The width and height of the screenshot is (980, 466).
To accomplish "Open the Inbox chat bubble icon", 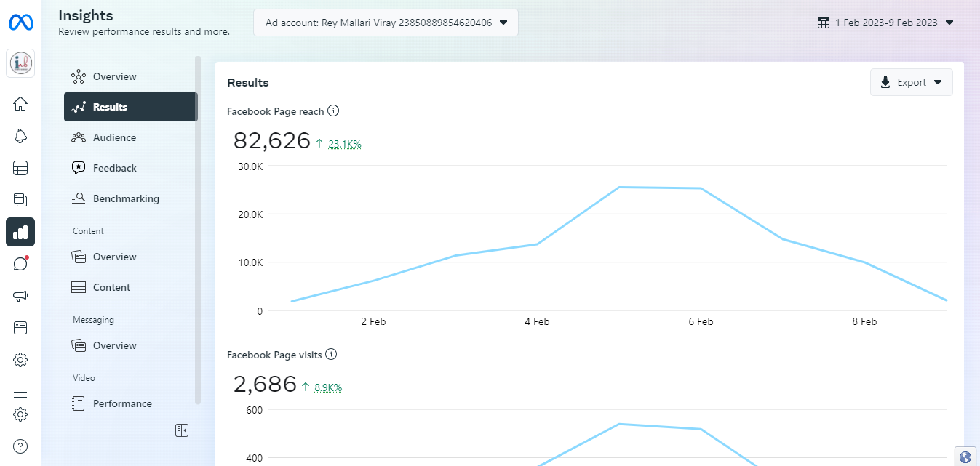I will click(20, 264).
